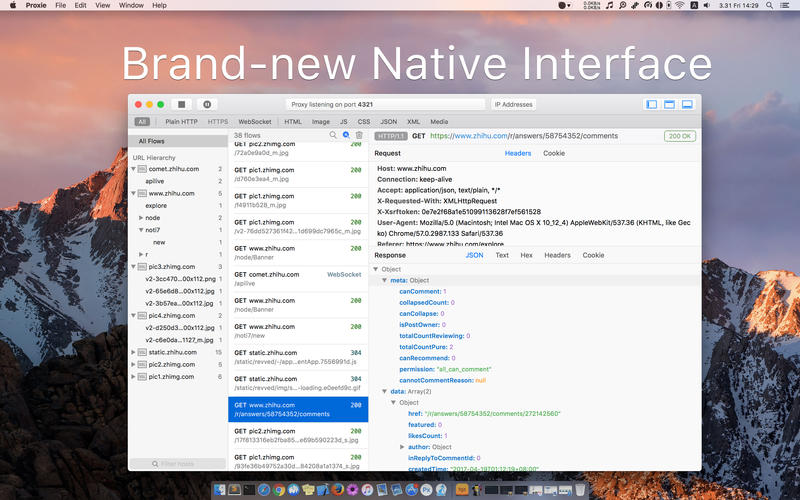Toggle the left sidebar panel layout icon
The image size is (800, 500).
click(x=652, y=105)
